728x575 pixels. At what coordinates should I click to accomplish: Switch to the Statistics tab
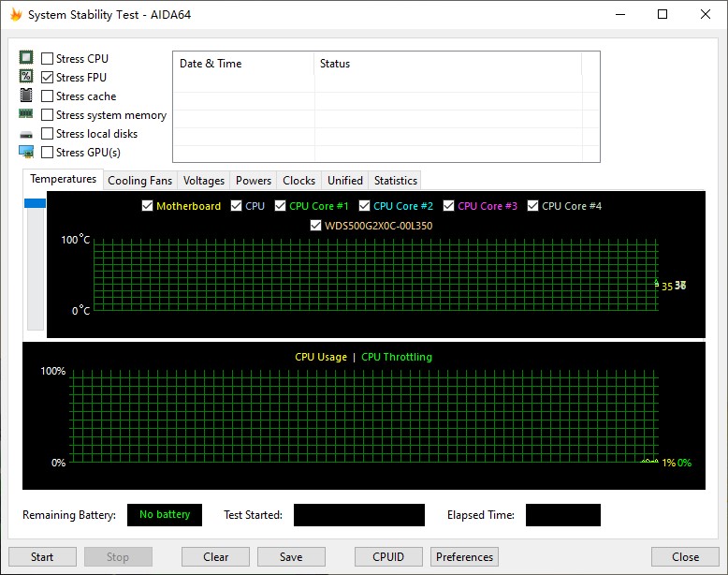click(x=396, y=181)
